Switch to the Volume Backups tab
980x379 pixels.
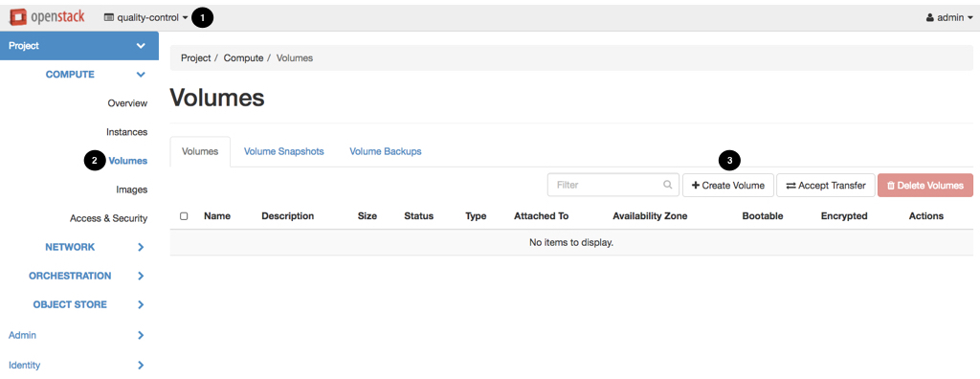click(385, 151)
